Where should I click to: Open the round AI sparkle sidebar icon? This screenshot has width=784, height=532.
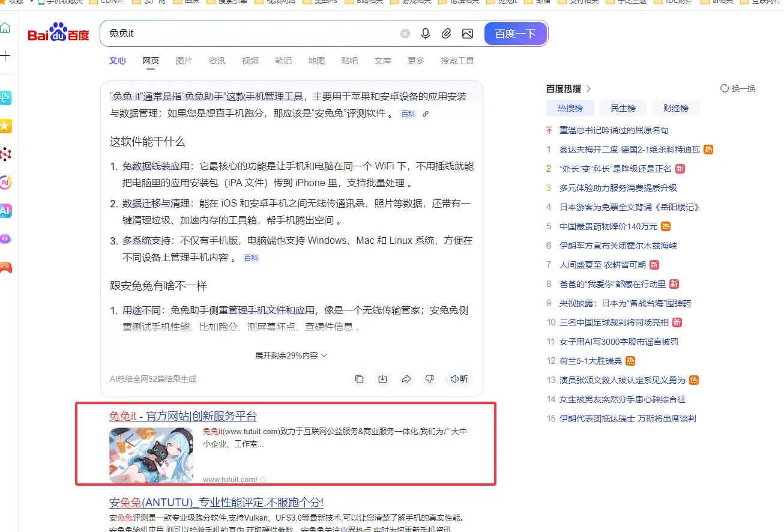click(x=5, y=182)
